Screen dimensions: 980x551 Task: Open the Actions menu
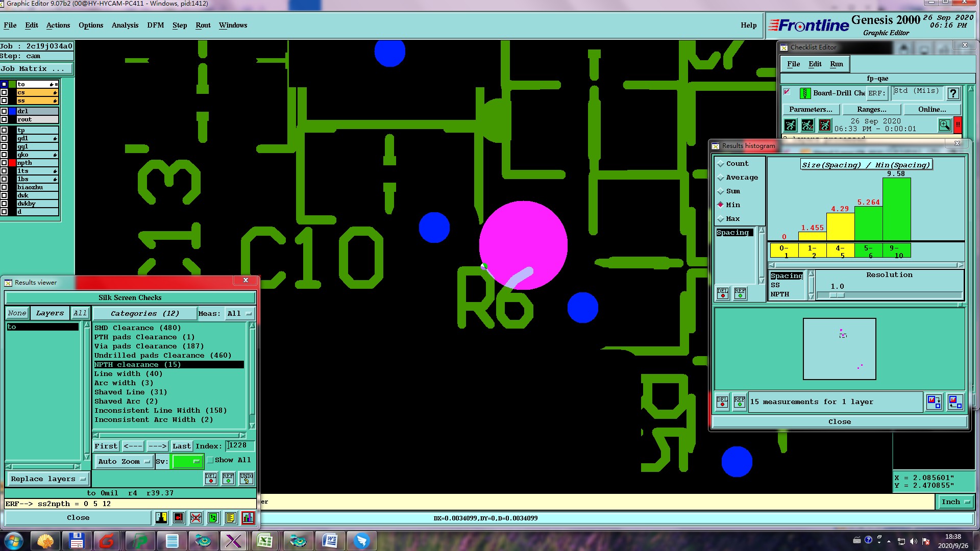58,25
